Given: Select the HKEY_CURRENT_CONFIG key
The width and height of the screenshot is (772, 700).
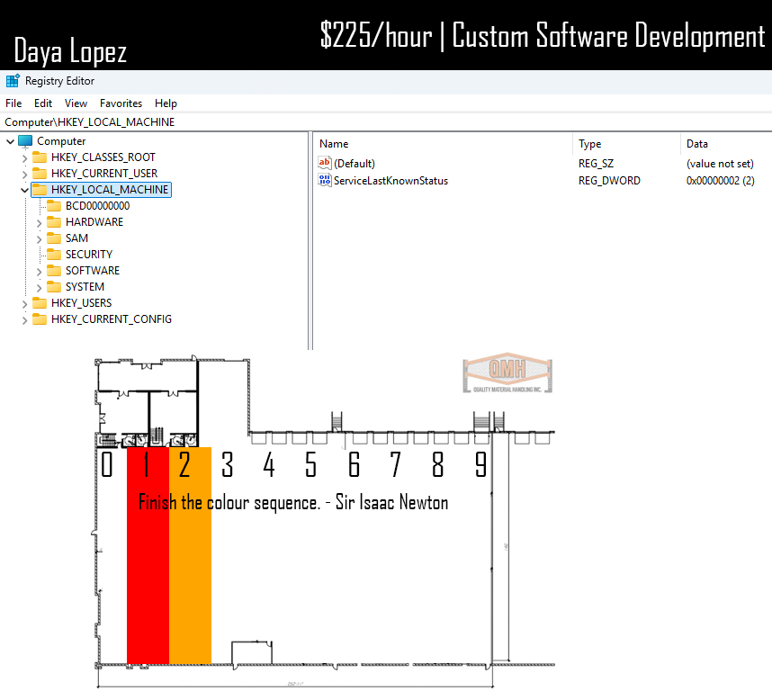Looking at the screenshot, I should click(x=111, y=319).
